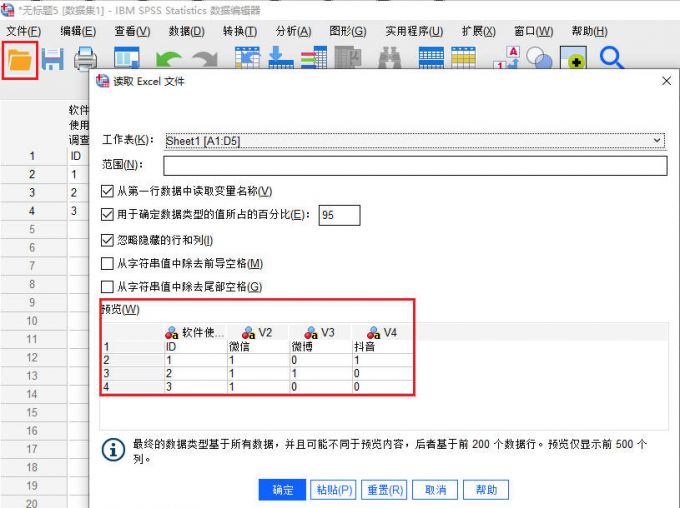Select the V2 preview column header
Viewport: 680px width, 508px height.
point(257,333)
